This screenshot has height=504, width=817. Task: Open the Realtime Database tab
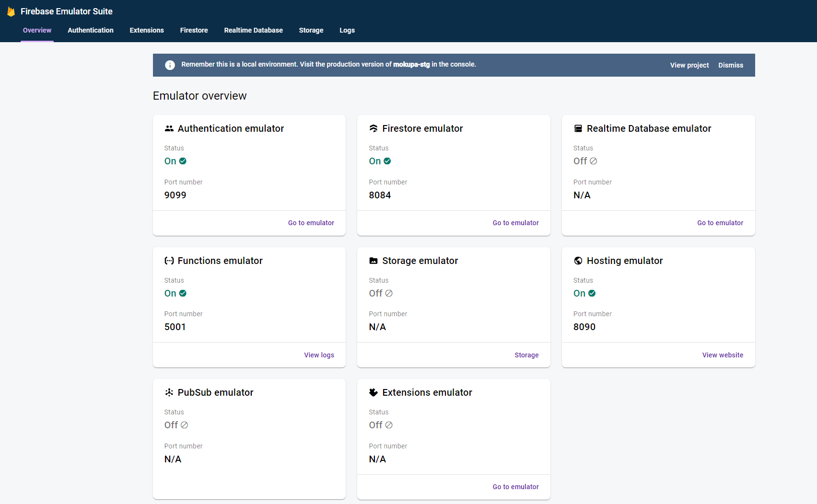click(254, 30)
